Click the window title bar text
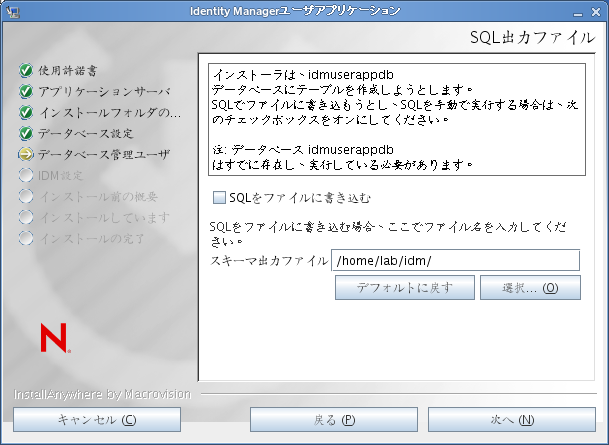Screen dimensions: 609x445 pos(295,11)
